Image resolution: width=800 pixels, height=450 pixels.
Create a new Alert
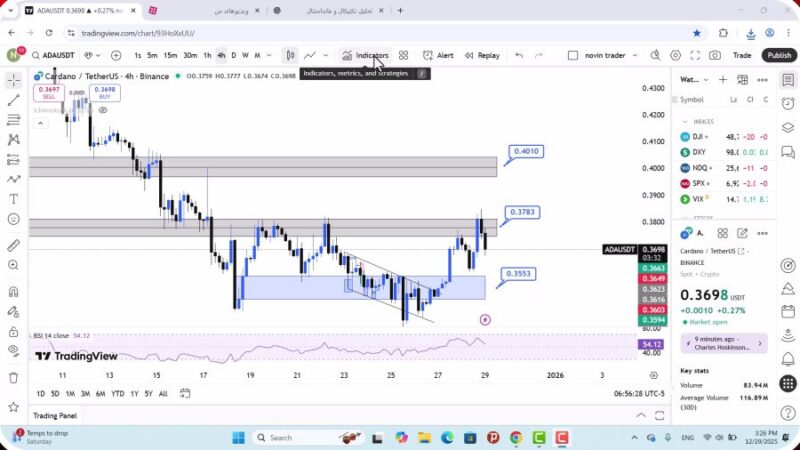point(438,56)
